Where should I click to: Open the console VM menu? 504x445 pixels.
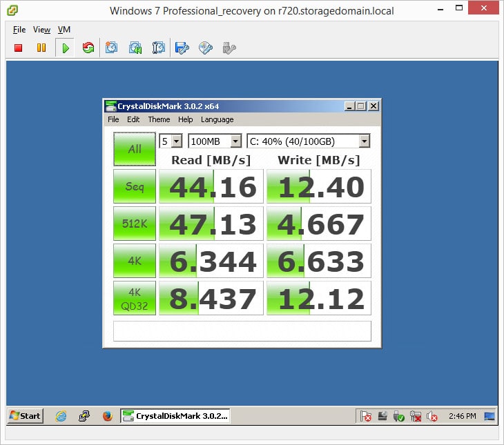click(64, 30)
